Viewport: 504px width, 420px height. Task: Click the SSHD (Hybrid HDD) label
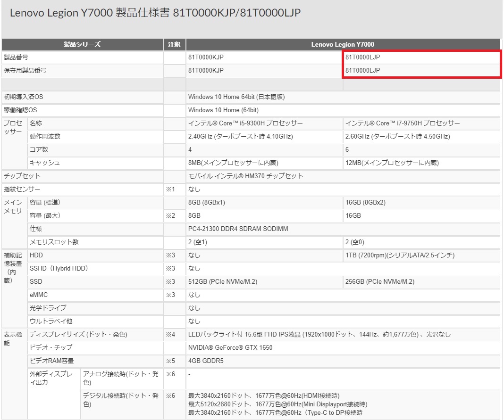(x=59, y=268)
